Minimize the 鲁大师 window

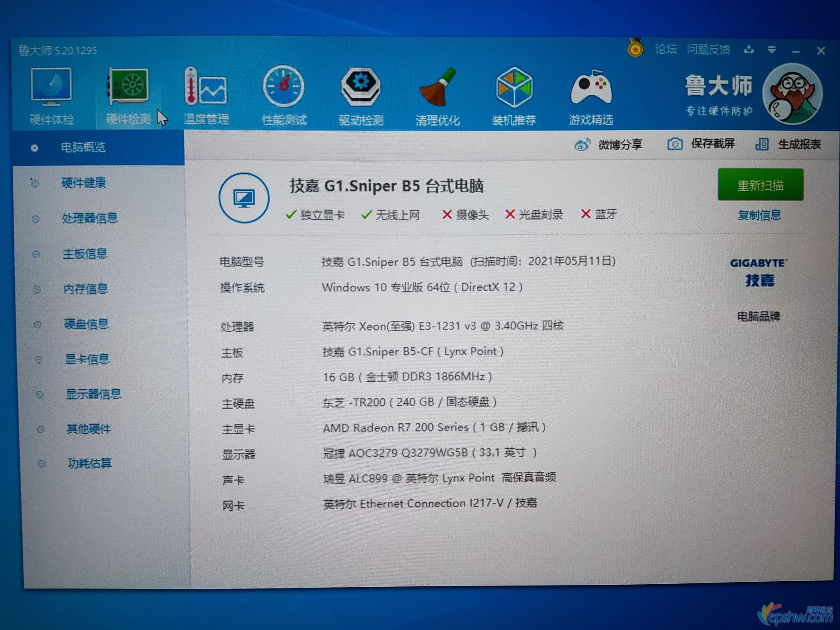coord(796,51)
